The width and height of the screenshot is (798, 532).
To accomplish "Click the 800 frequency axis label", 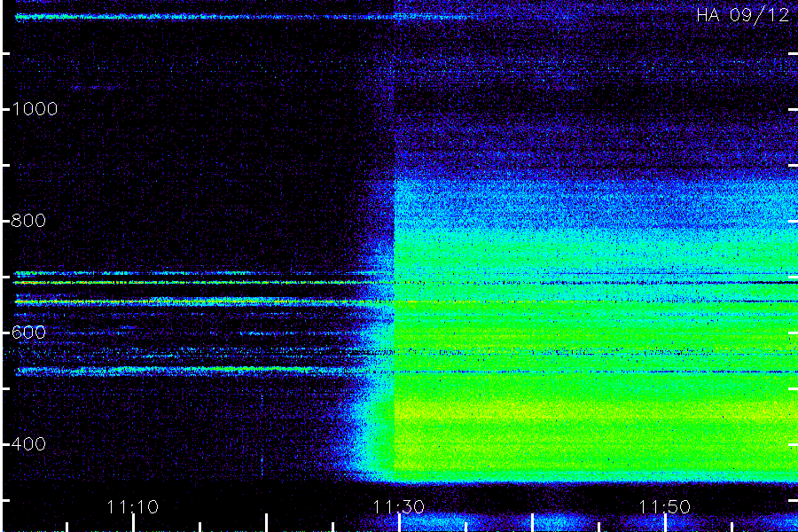I will [28, 221].
